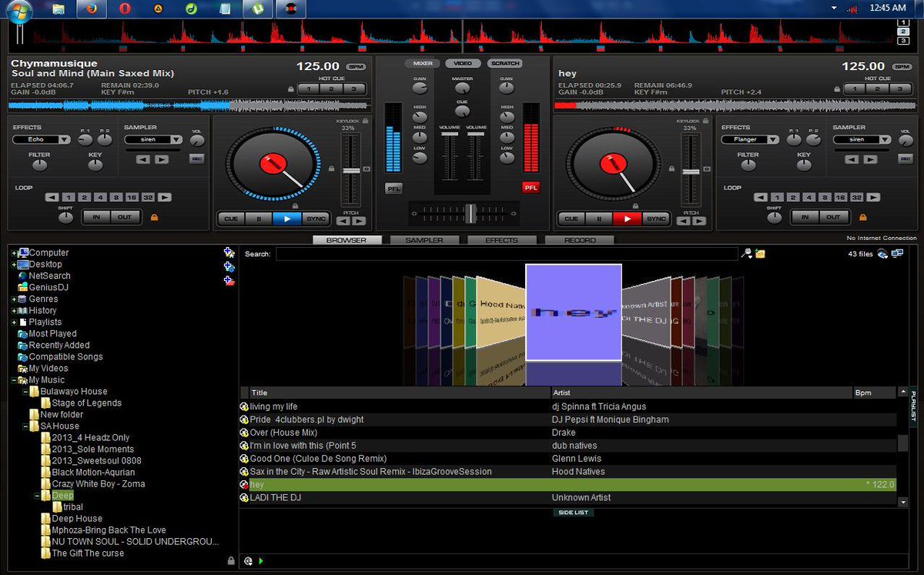Open the siren sampler dropdown on hey deck
This screenshot has height=575, width=924.
coord(862,139)
